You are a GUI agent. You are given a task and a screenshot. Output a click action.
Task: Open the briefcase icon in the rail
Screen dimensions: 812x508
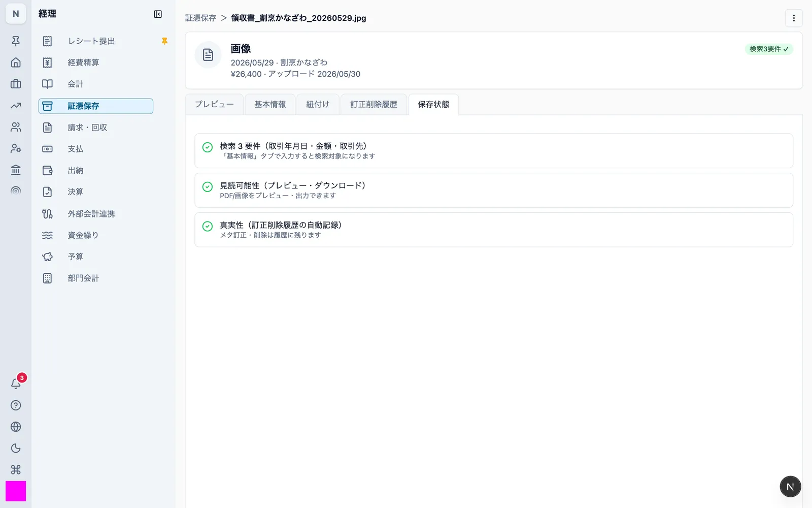point(16,84)
